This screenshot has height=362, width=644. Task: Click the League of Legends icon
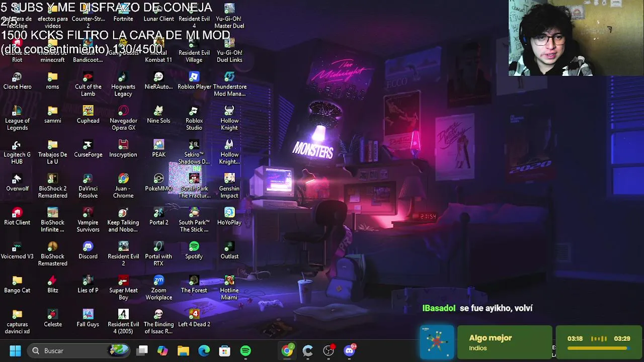[x=17, y=118]
